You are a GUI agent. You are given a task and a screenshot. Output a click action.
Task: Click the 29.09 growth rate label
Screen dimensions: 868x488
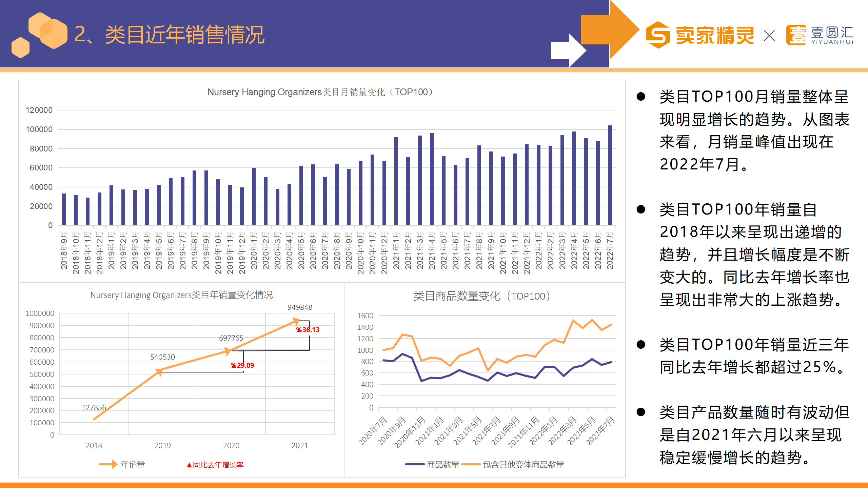tap(242, 365)
